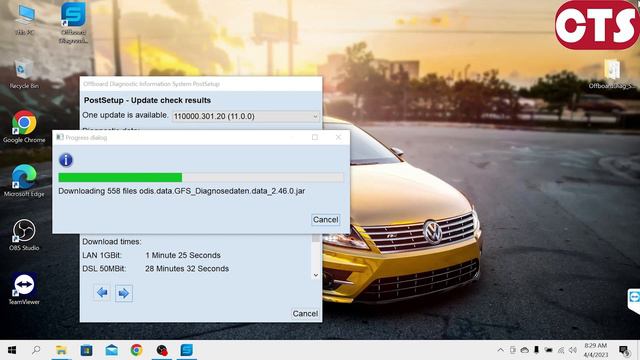The height and width of the screenshot is (360, 640).
Task: Click the battery tray icon
Action: 549,350
